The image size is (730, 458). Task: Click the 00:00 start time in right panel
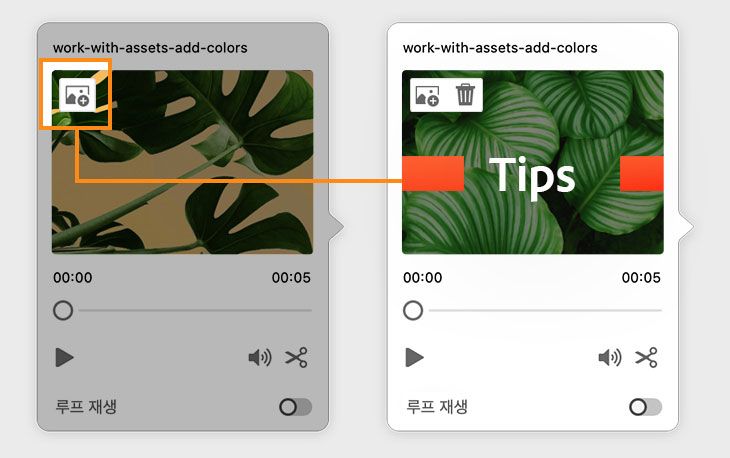(423, 278)
